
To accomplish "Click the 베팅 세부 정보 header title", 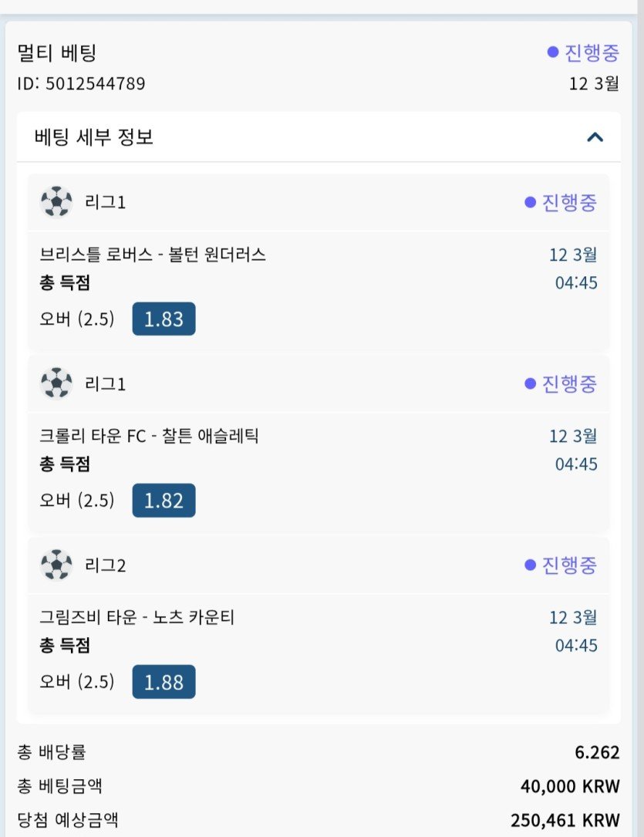I will click(x=94, y=137).
